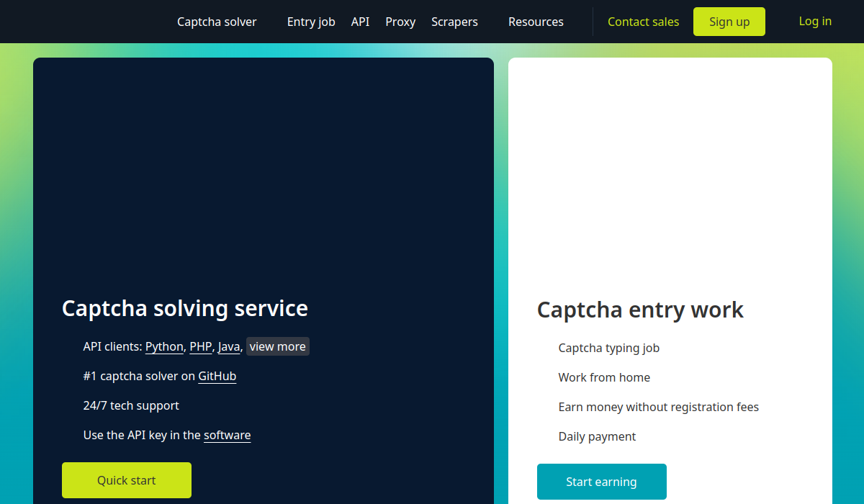Viewport: 864px width, 504px height.
Task: Click the Contact sales link
Action: [643, 22]
